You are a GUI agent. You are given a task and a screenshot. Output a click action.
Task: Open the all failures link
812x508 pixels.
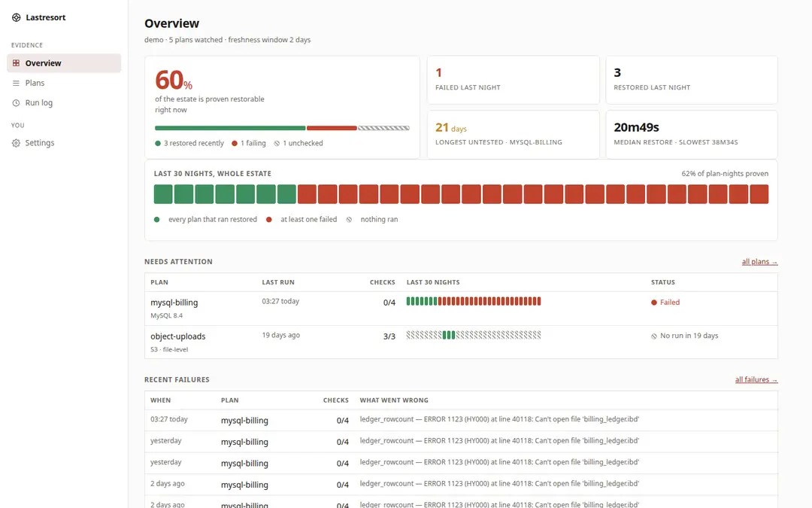(x=756, y=380)
